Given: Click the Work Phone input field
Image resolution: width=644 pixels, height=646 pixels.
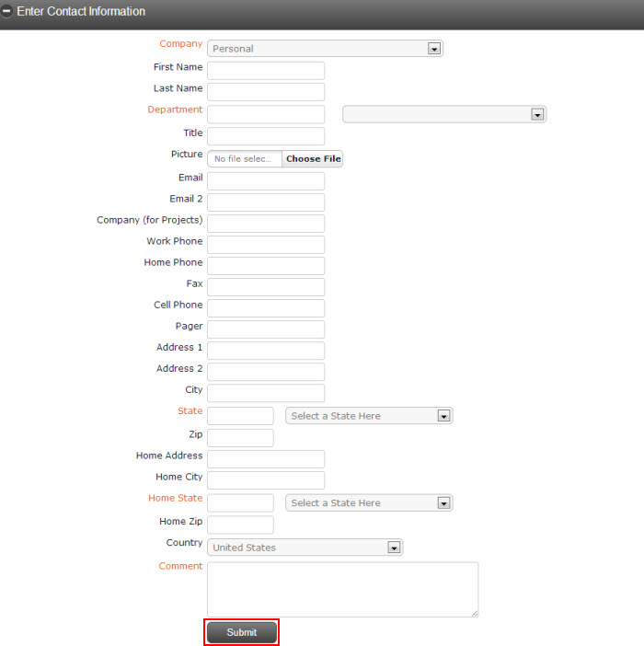Looking at the screenshot, I should 266,245.
